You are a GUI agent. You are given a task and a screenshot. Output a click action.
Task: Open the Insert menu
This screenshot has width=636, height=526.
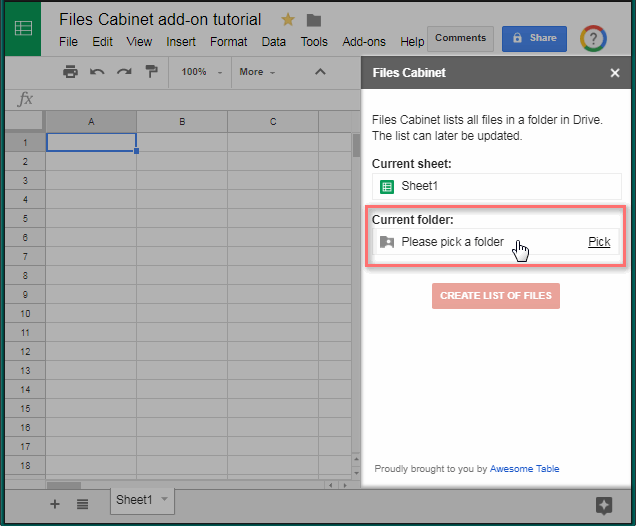click(180, 41)
